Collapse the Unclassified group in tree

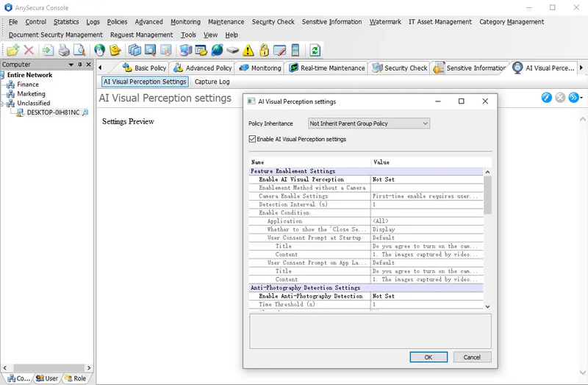point(2,103)
